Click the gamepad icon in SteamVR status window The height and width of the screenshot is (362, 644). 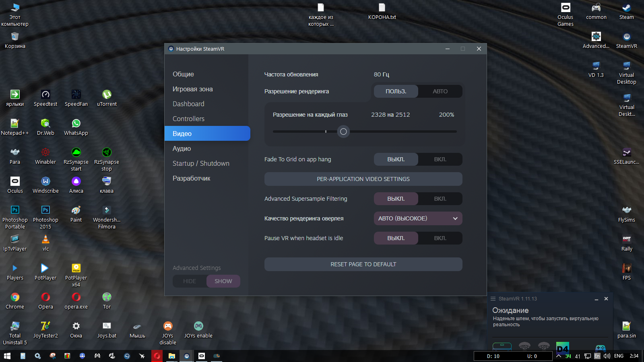[600, 348]
